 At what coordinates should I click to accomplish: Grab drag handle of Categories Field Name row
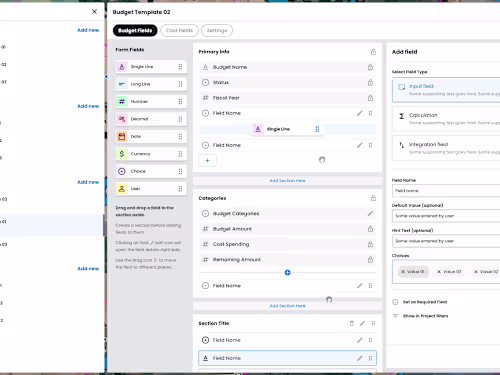(370, 286)
